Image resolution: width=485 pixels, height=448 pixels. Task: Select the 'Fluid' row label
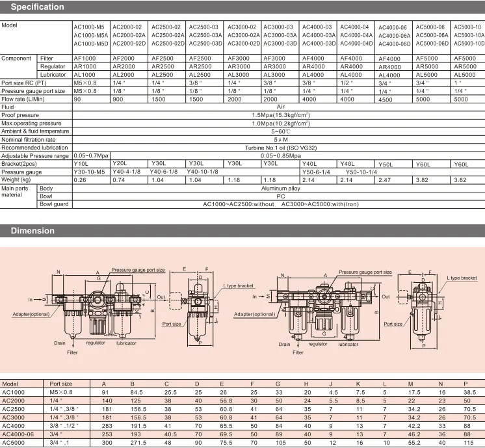[7, 107]
